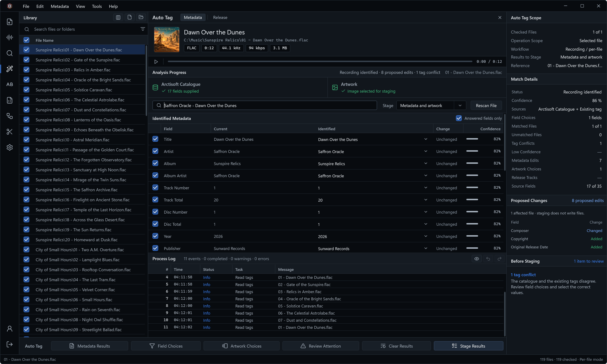
Task: Expand identified values for Disc Number row
Action: click(426, 212)
